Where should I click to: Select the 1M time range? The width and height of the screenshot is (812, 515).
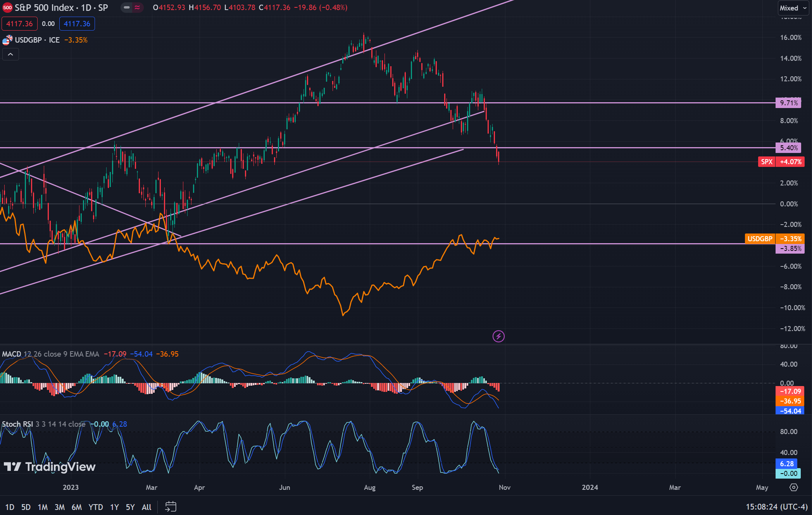pyautogui.click(x=43, y=507)
